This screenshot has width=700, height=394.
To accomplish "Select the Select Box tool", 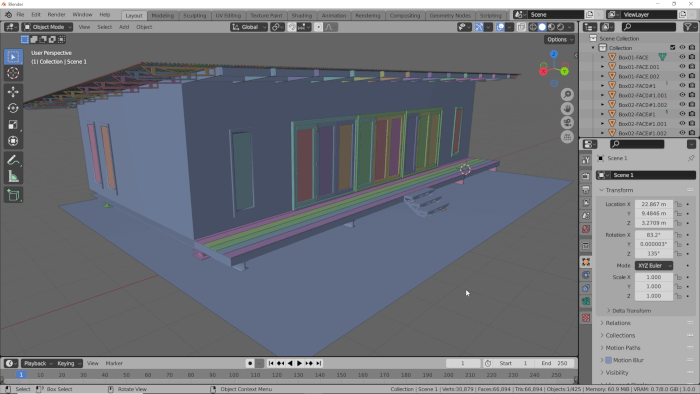I will click(13, 57).
